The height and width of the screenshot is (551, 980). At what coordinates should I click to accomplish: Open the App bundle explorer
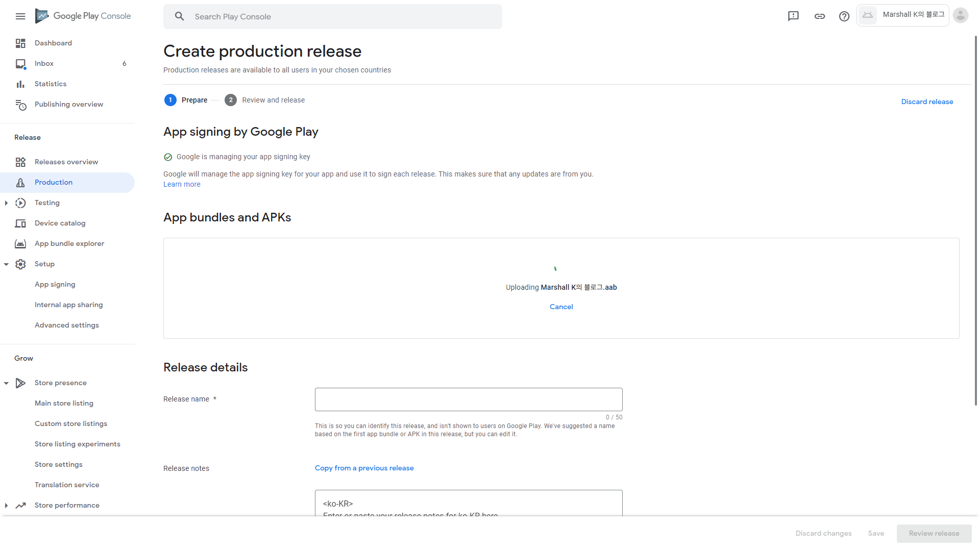pyautogui.click(x=69, y=244)
